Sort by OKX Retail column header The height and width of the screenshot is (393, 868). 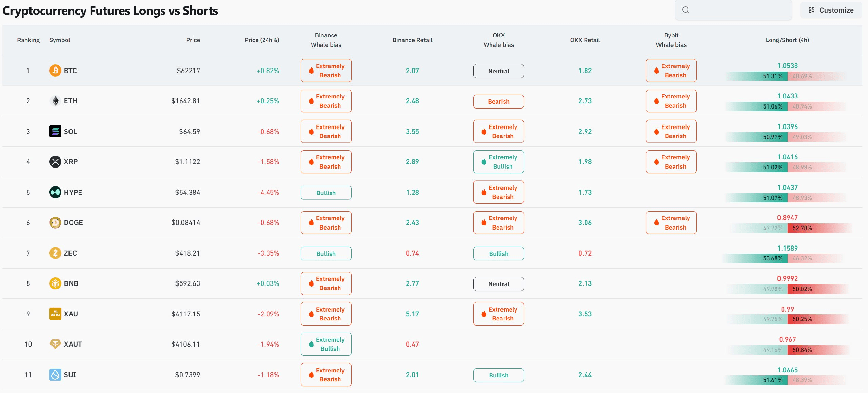coord(585,40)
